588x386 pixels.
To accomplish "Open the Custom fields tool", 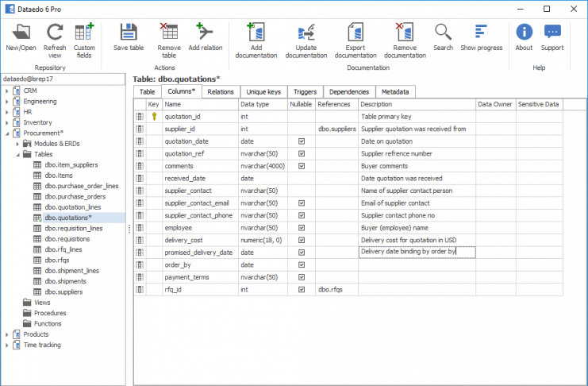I will [x=84, y=33].
